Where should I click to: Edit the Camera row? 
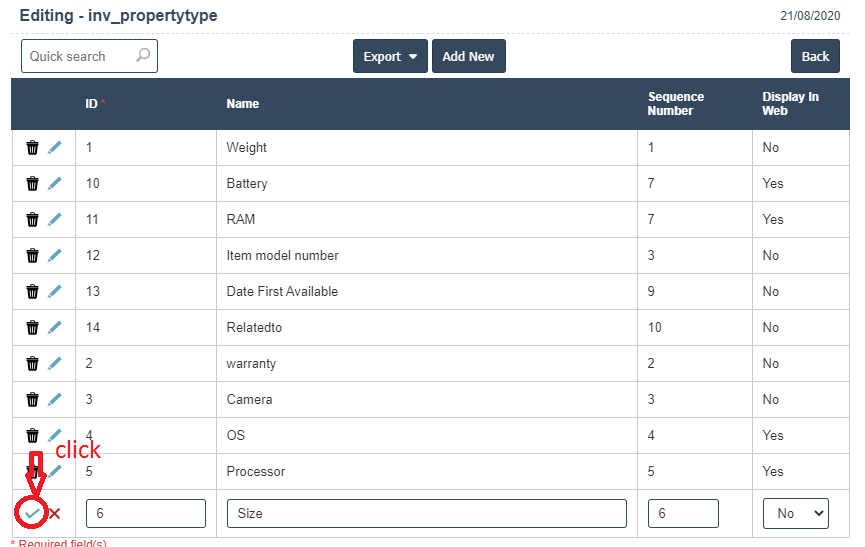click(x=54, y=400)
